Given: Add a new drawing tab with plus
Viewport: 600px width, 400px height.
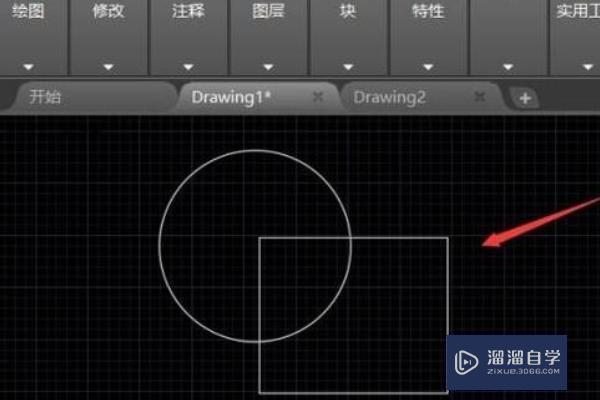Looking at the screenshot, I should (x=525, y=98).
